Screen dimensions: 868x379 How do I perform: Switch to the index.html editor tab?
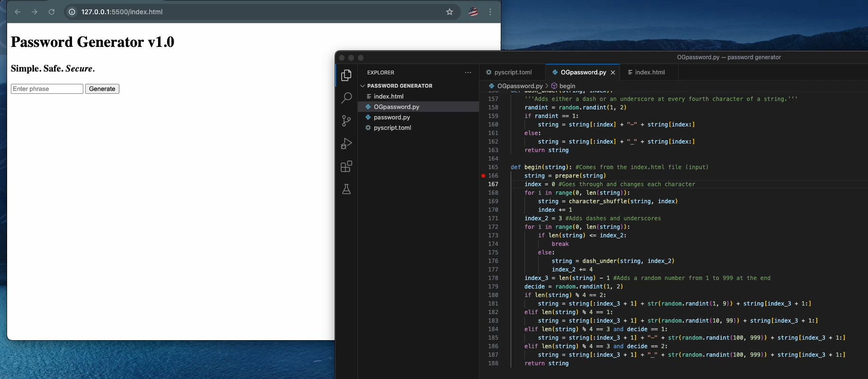tap(649, 72)
